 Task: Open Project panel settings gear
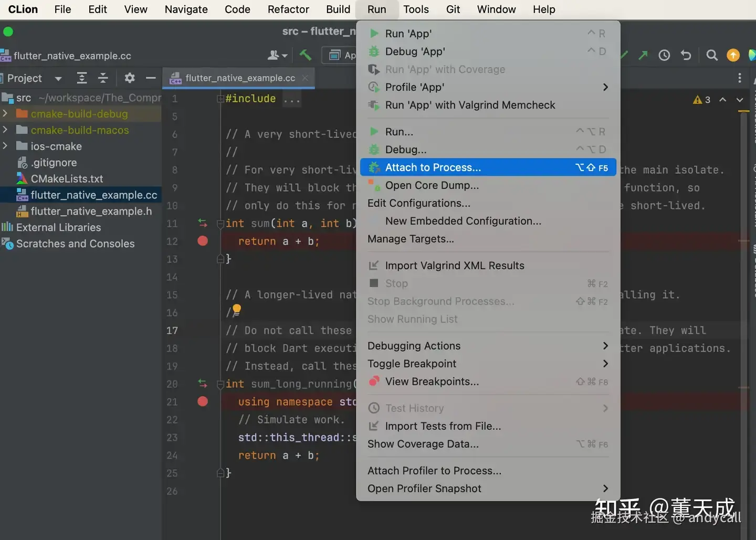130,78
